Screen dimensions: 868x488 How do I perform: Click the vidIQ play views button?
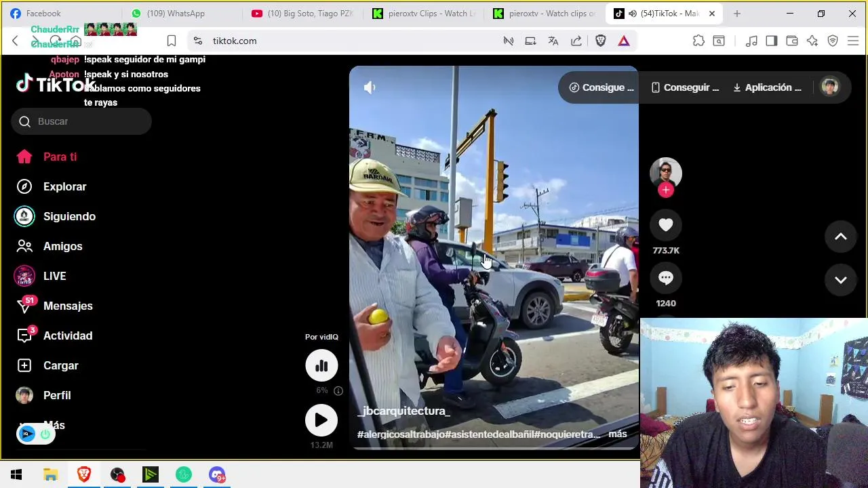click(321, 420)
